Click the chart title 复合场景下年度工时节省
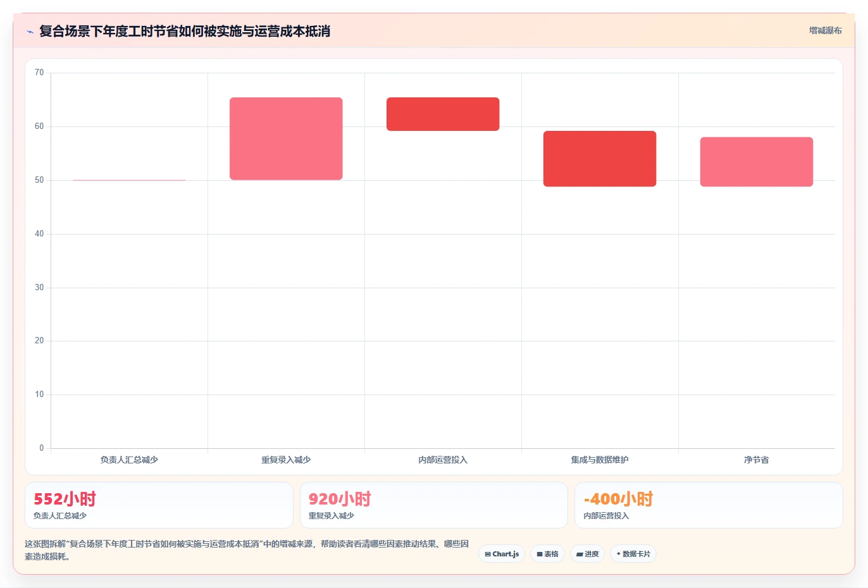Screen dimensions: 868x588 (x=185, y=31)
